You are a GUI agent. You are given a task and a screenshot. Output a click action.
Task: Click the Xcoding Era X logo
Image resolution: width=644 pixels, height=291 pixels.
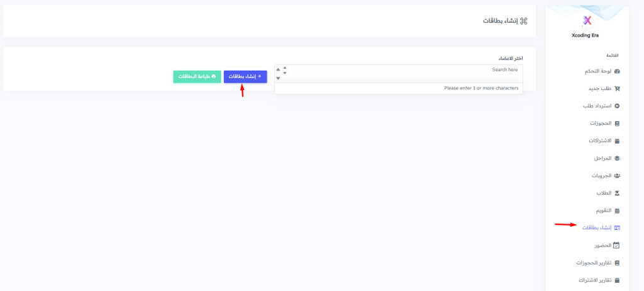(x=587, y=20)
